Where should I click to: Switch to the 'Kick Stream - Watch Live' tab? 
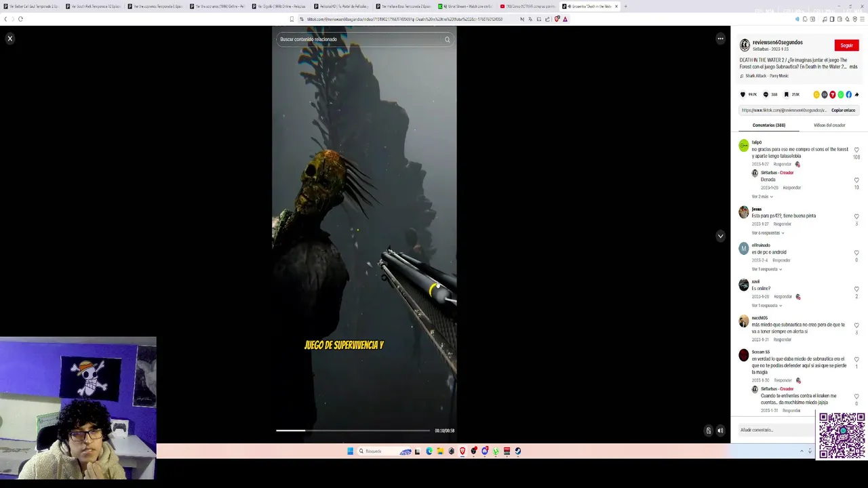[467, 6]
